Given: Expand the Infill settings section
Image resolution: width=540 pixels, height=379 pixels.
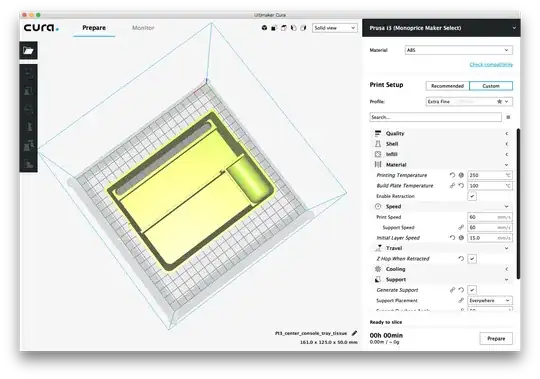Looking at the screenshot, I should (x=441, y=154).
